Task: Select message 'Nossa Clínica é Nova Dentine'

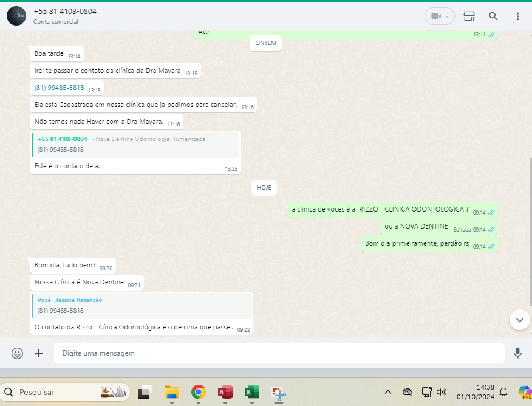Action: coord(87,283)
